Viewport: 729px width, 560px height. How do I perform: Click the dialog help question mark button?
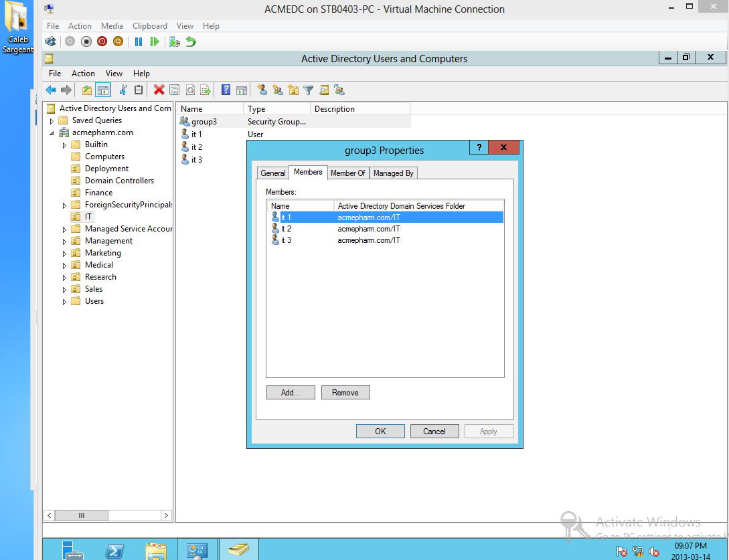click(479, 147)
